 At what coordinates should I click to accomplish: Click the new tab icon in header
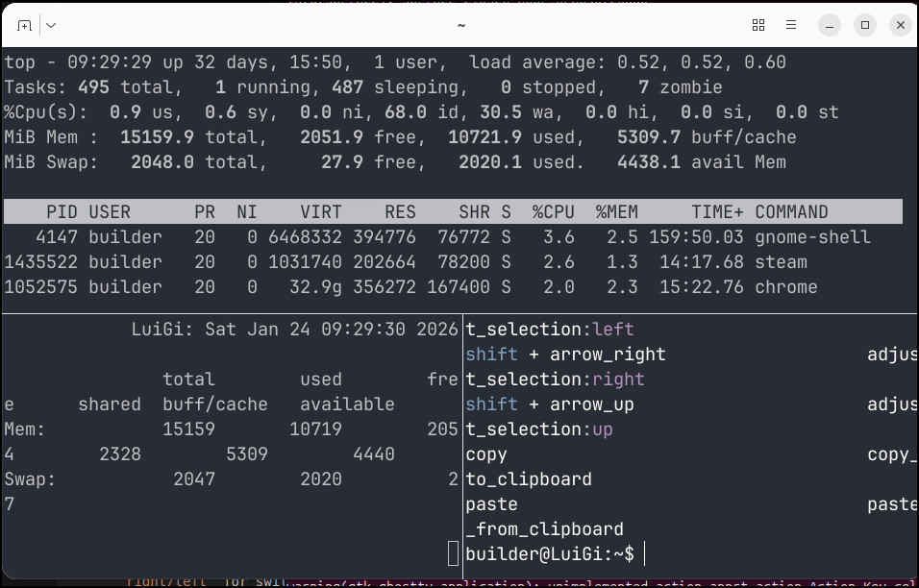point(24,25)
